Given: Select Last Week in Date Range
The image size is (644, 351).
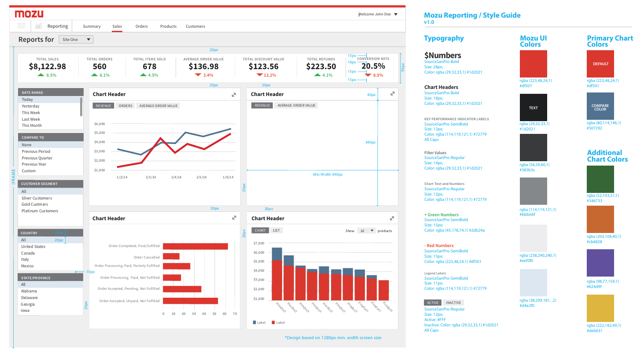Looking at the screenshot, I should click(49, 119).
